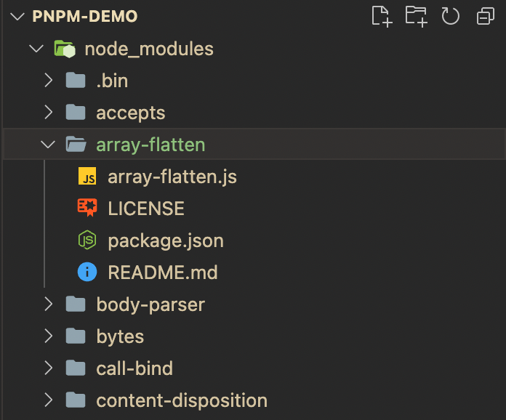Click the info icon beside README.md
The height and width of the screenshot is (420, 506).
87,272
